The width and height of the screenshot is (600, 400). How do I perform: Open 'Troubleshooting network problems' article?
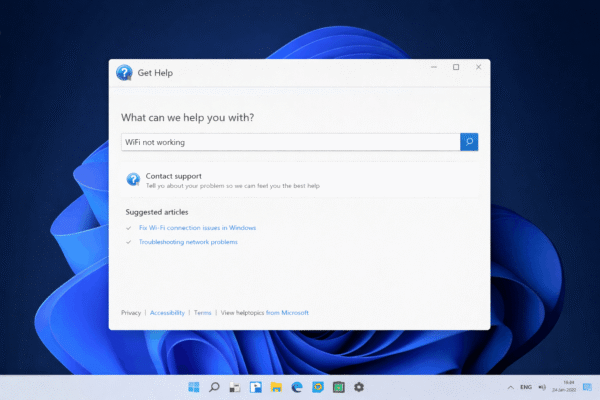click(188, 242)
